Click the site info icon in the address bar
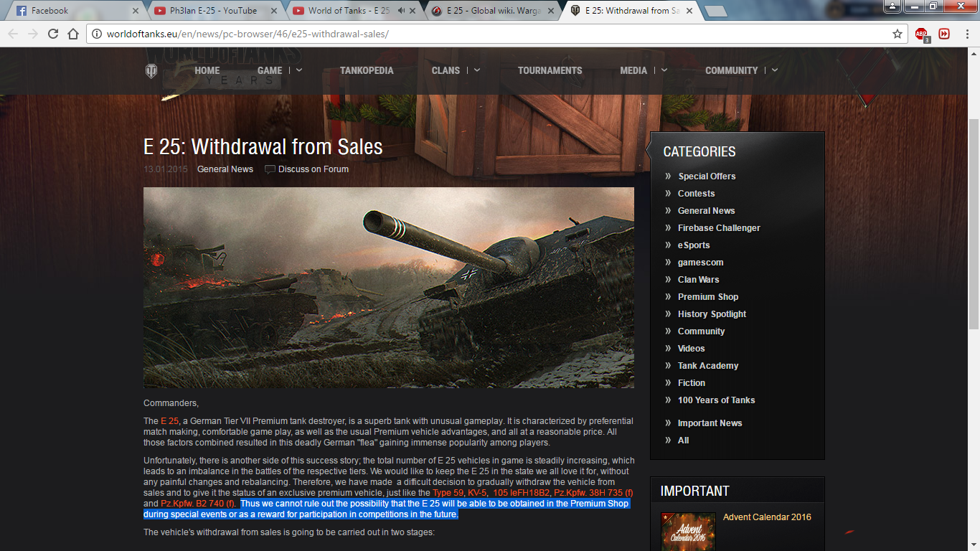This screenshot has width=980, height=551. click(97, 34)
